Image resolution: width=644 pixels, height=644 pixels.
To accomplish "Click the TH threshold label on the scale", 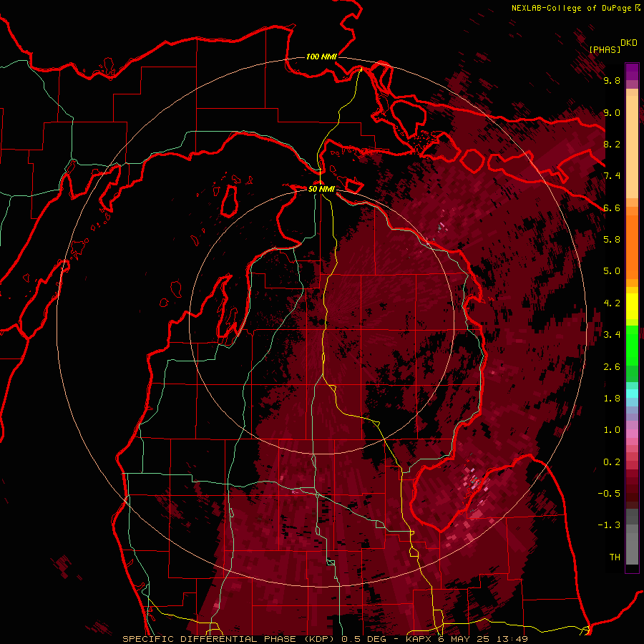I will (x=615, y=557).
